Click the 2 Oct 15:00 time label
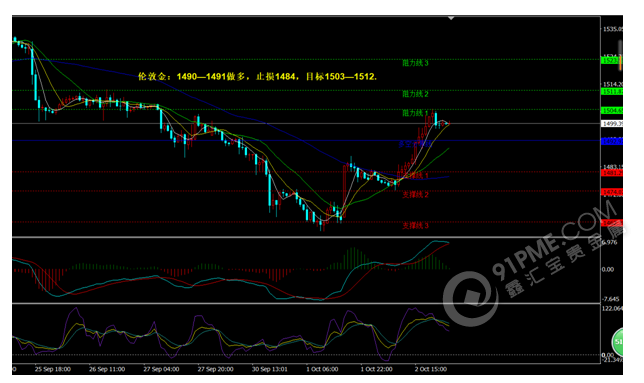The width and height of the screenshot is (644, 383). pyautogui.click(x=430, y=369)
